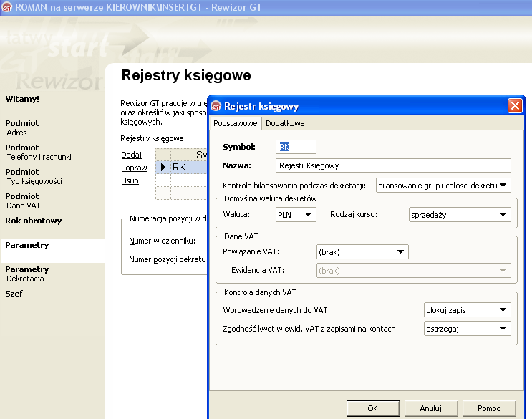This screenshot has width=532, height=419.
Task: Open Podmiot Adres step in sidebar
Action: [x=22, y=127]
